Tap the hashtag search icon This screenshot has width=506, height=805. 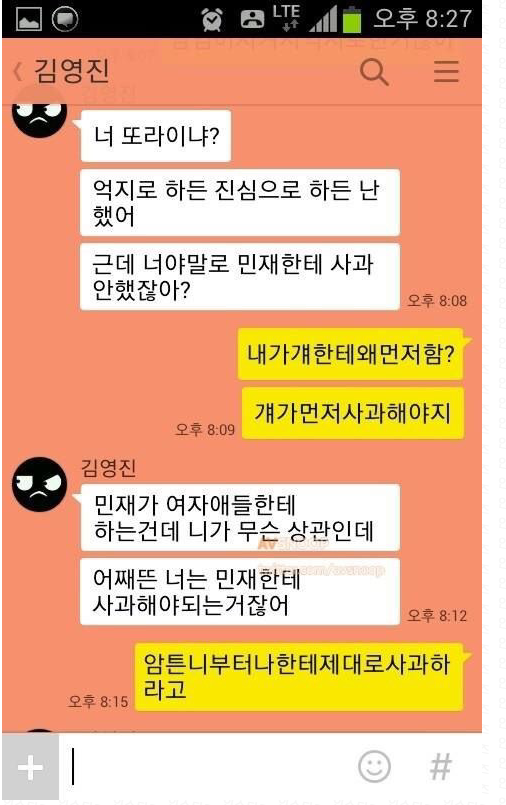pos(441,766)
